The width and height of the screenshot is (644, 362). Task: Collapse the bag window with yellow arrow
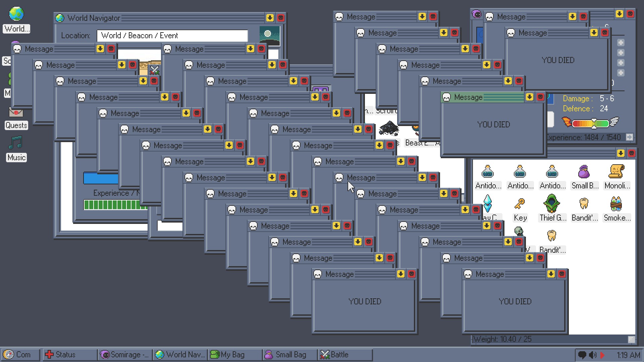621,154
